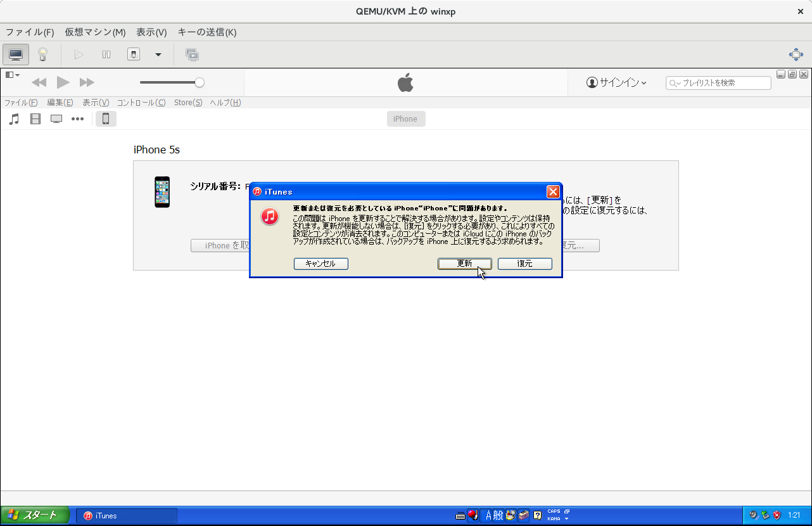812x526 pixels.
Task: Click the manage VM snapshots icon
Action: [x=192, y=55]
